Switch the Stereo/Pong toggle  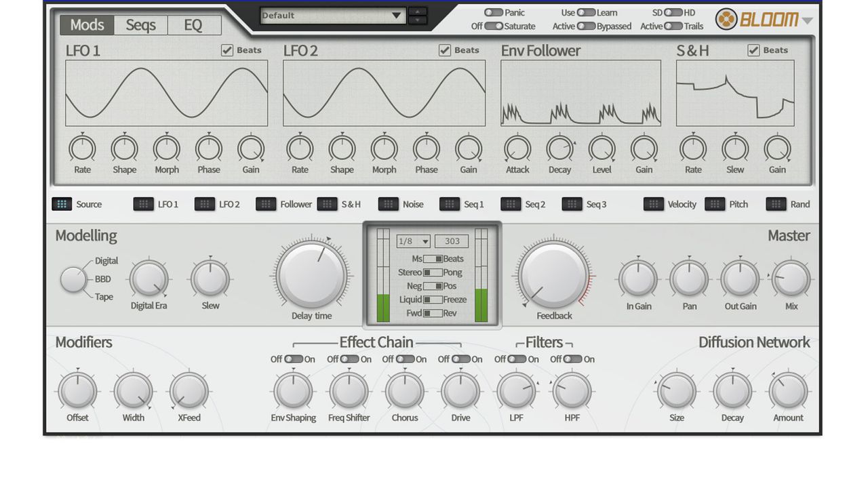[x=433, y=272]
